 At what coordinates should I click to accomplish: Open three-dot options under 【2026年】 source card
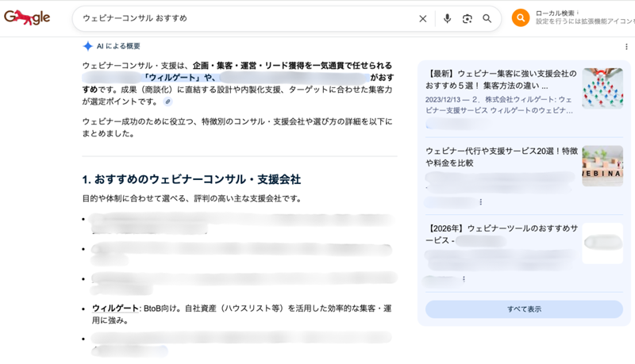click(464, 279)
